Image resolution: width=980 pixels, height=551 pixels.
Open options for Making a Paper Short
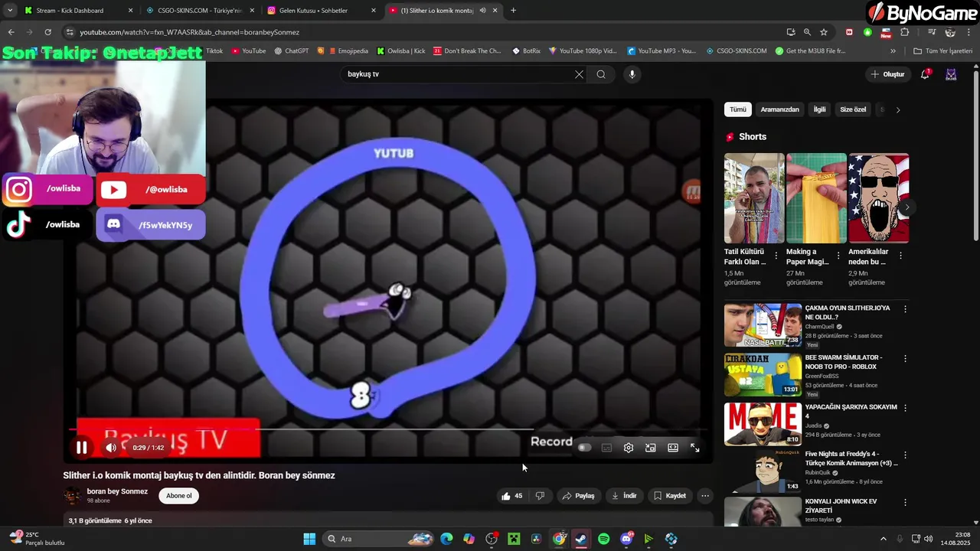pos(838,256)
